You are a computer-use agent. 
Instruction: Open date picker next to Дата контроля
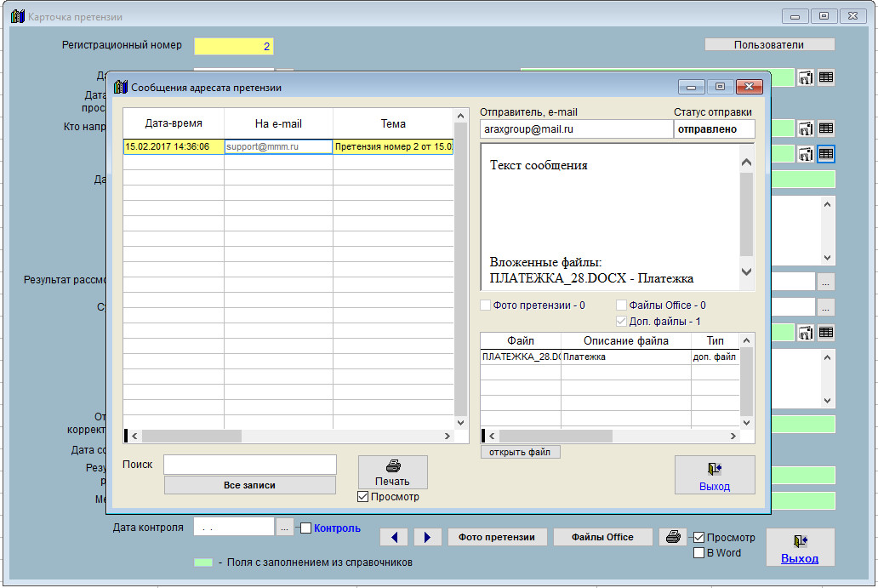pyautogui.click(x=285, y=527)
